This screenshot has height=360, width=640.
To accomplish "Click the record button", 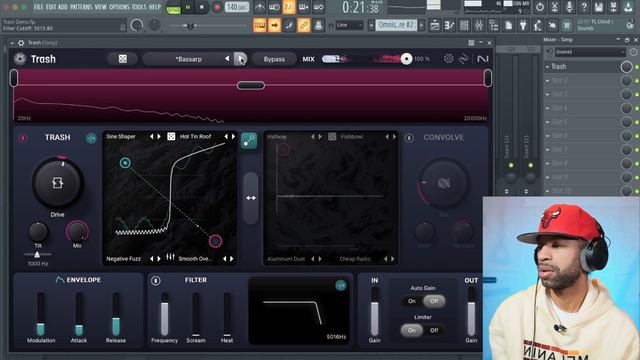I will tap(217, 7).
